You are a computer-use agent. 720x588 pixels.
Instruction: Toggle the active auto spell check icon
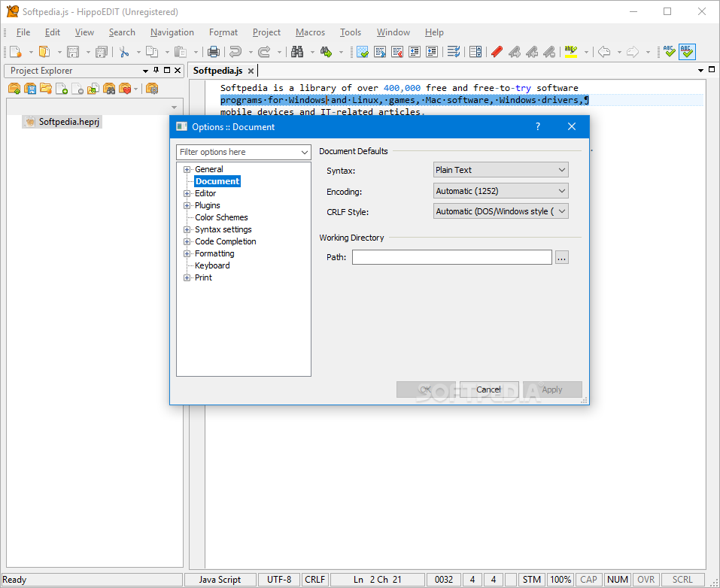687,52
